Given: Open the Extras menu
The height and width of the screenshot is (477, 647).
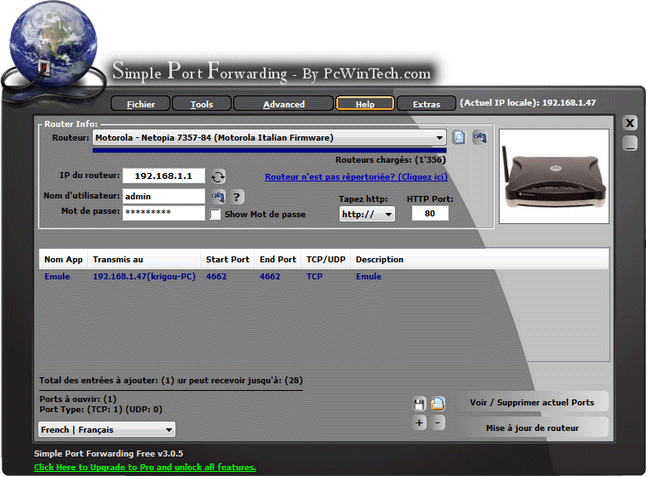Looking at the screenshot, I should tap(426, 104).
